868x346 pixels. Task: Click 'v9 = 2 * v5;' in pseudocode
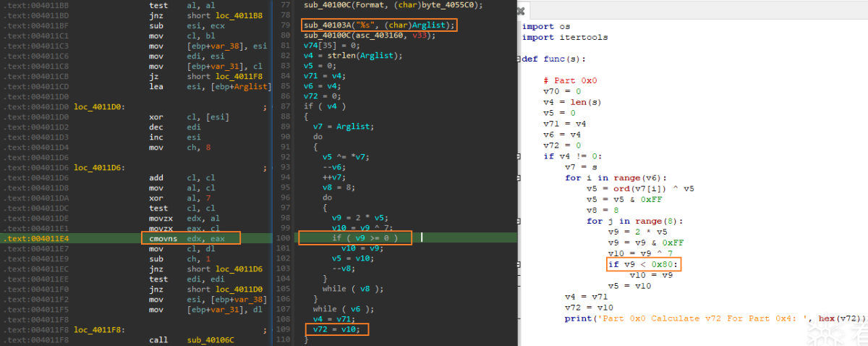[362, 217]
